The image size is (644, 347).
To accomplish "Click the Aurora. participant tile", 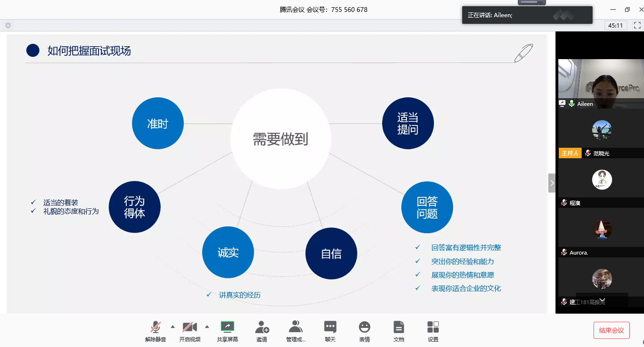I will click(602, 229).
